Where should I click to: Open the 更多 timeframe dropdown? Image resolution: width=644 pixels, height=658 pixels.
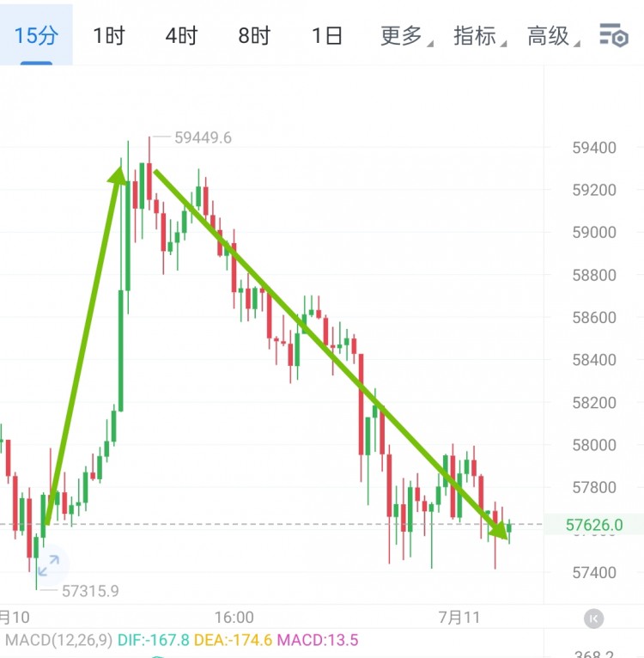click(x=405, y=36)
